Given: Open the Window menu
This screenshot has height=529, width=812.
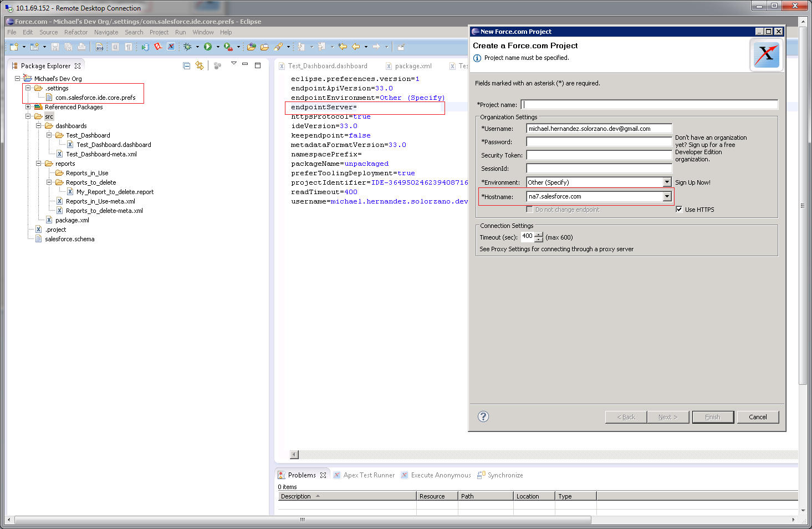Looking at the screenshot, I should point(203,32).
